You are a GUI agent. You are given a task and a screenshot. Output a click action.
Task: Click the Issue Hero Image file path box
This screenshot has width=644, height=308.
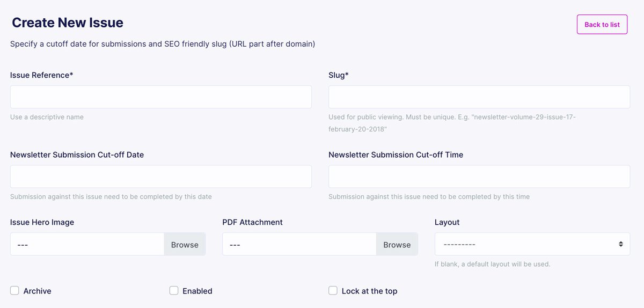pyautogui.click(x=87, y=244)
